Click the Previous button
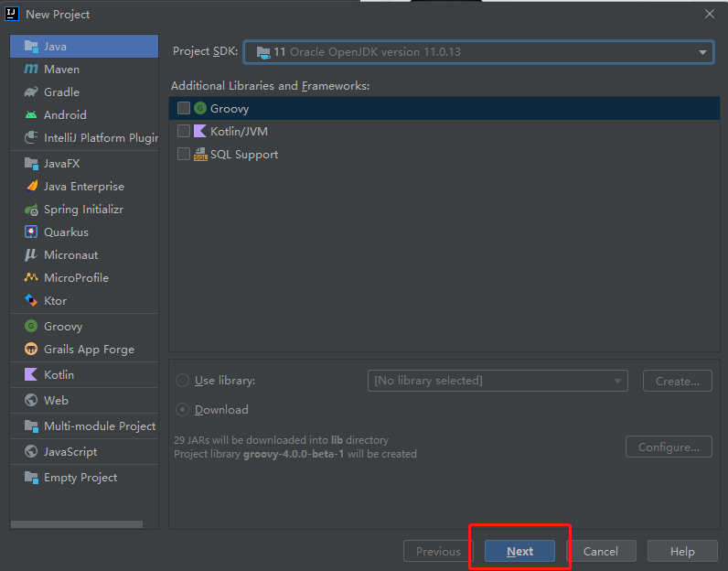 [438, 551]
